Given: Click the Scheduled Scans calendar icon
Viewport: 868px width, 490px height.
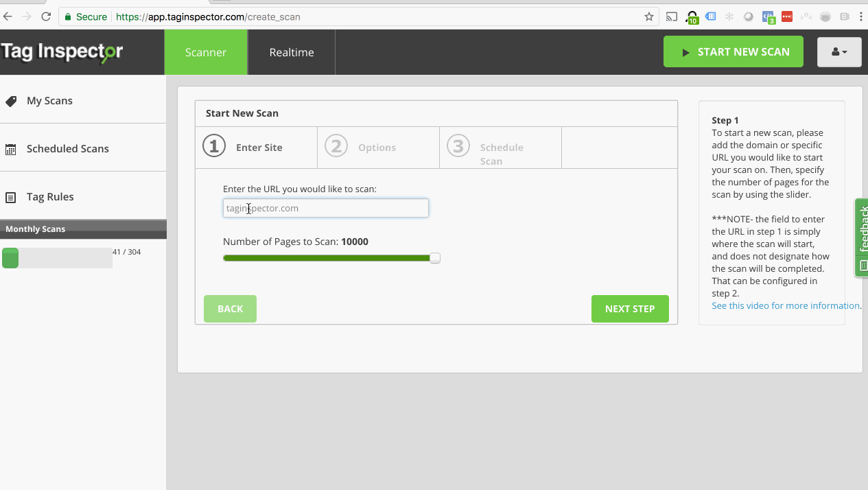Looking at the screenshot, I should click(11, 150).
